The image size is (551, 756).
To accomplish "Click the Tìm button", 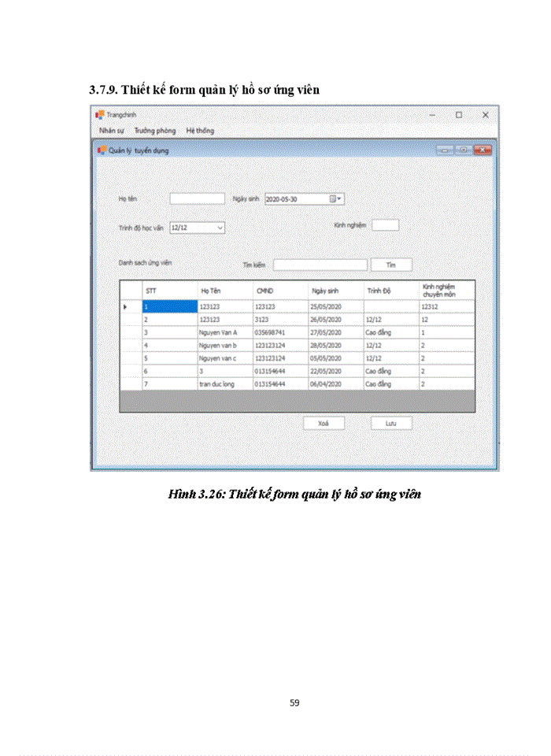I will click(391, 265).
